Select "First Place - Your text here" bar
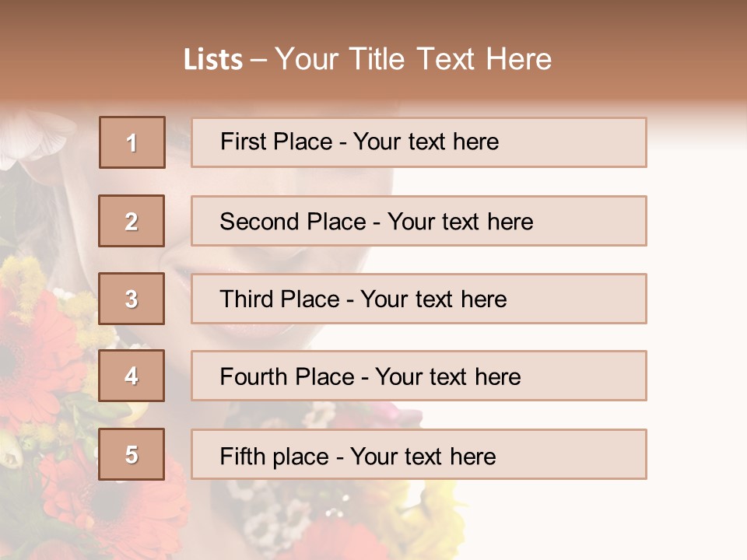 [x=419, y=142]
